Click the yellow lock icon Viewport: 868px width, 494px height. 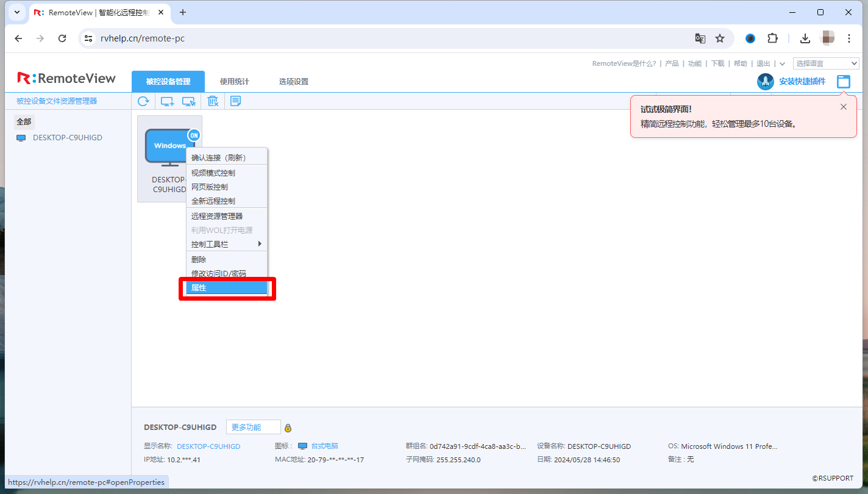[x=288, y=428]
